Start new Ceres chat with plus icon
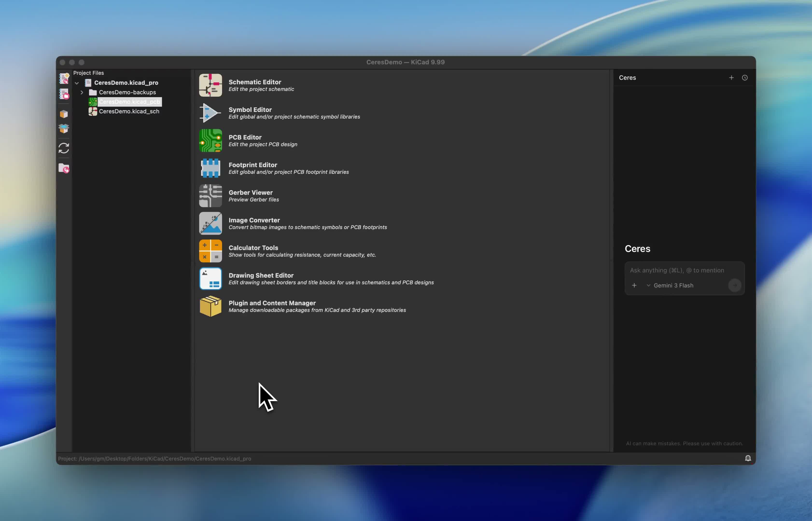Image resolution: width=812 pixels, height=521 pixels. pyautogui.click(x=731, y=78)
